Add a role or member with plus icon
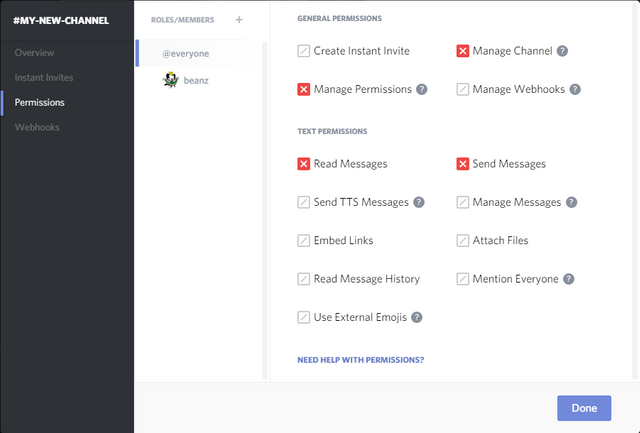Image resolution: width=640 pixels, height=433 pixels. coord(239,20)
